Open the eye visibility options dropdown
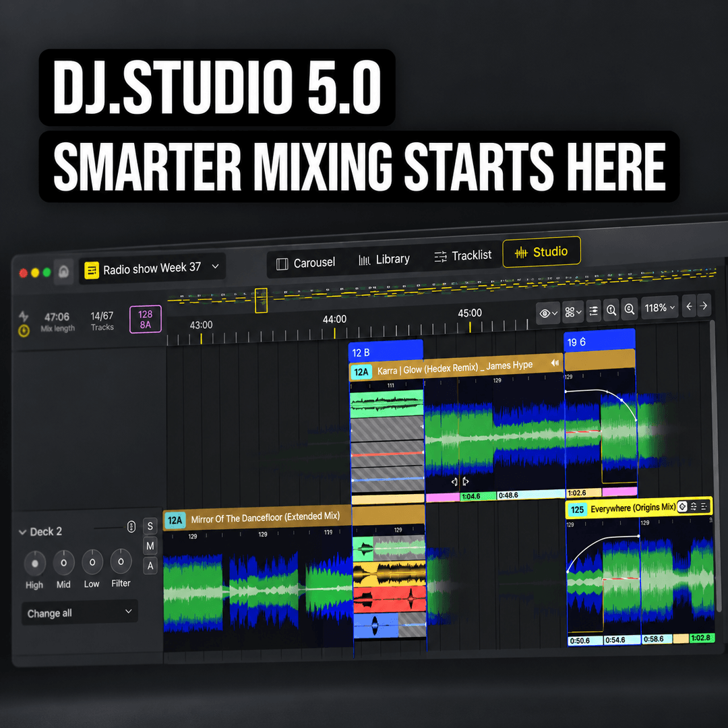The width and height of the screenshot is (728, 728). pos(547,313)
